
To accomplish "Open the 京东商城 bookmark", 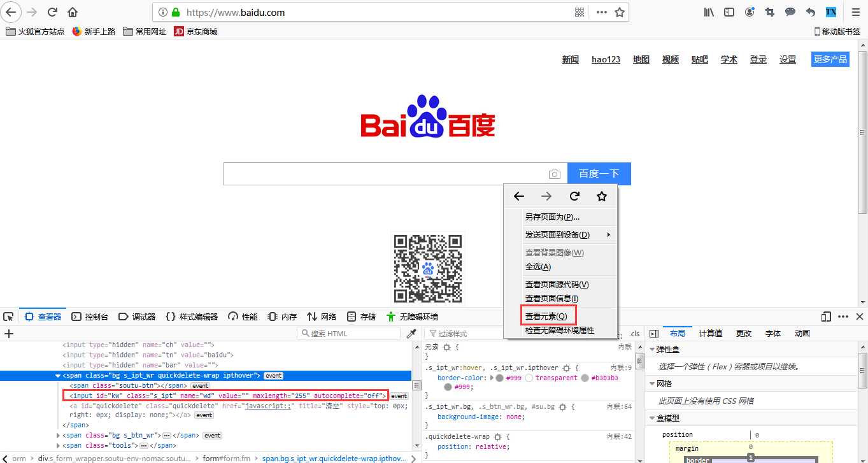I will (196, 31).
